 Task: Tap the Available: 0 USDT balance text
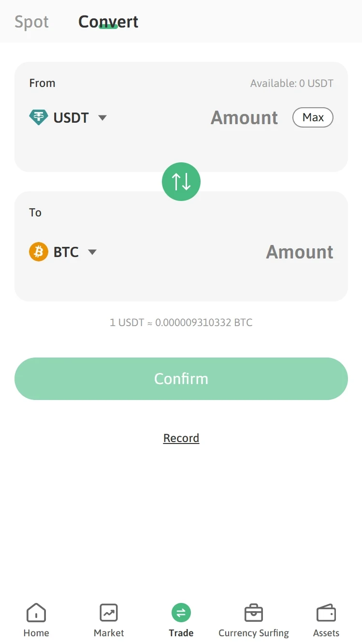[291, 83]
